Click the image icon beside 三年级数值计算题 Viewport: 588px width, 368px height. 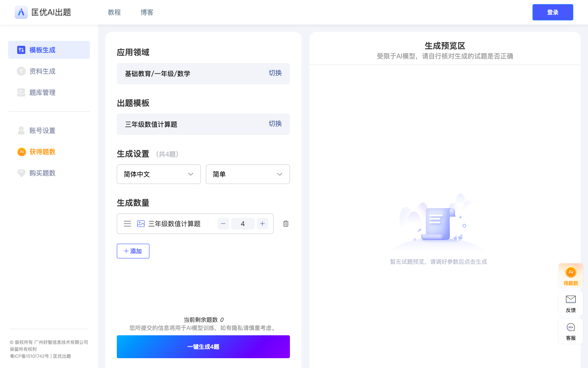pos(141,224)
